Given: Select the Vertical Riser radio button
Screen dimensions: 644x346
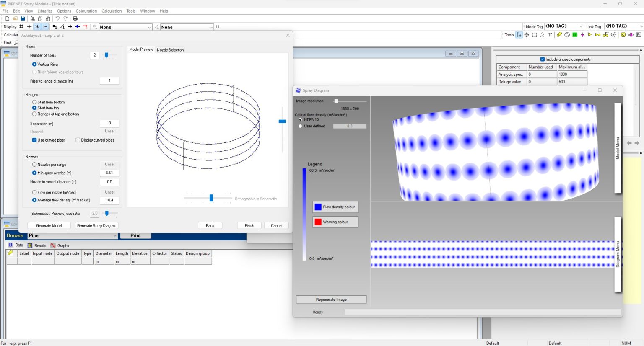Looking at the screenshot, I should 34,64.
